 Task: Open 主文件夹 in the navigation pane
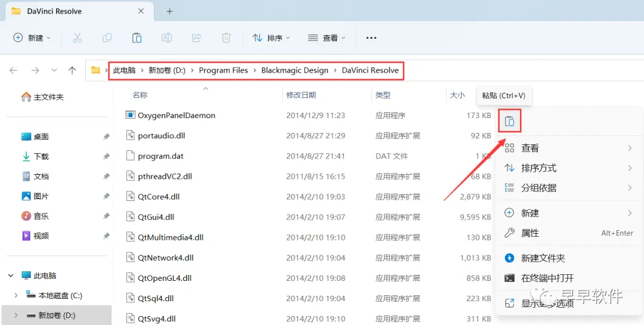point(43,97)
